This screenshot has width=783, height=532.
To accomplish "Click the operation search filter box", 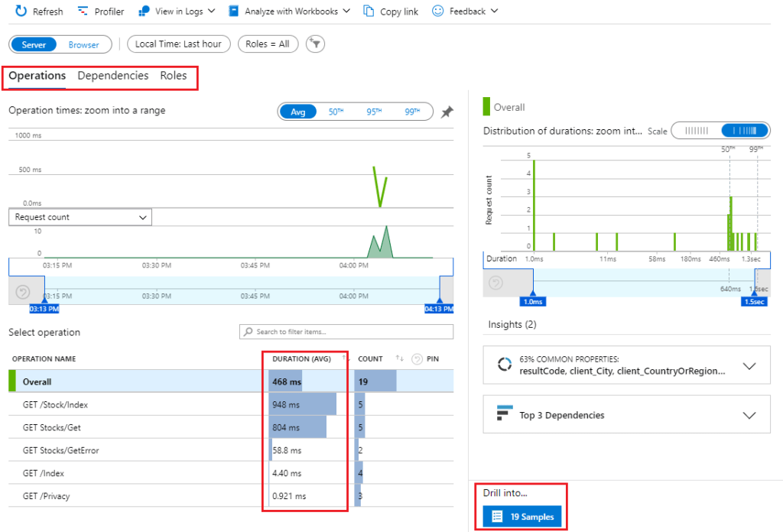I will (x=346, y=332).
